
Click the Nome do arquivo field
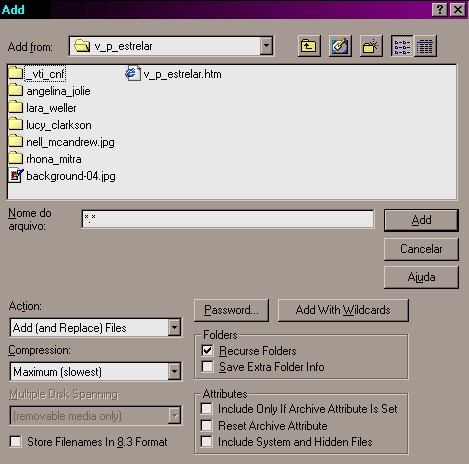coord(228,219)
